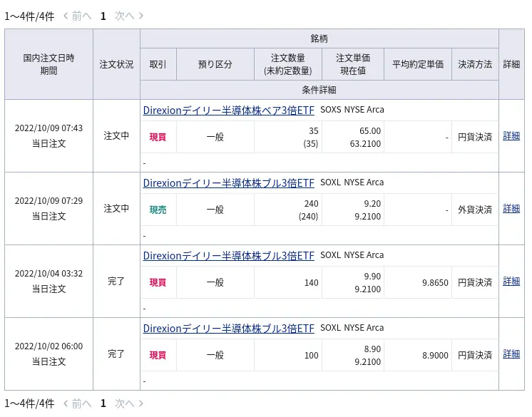Click 完了 status of the 2022/10/04 order

(116, 282)
